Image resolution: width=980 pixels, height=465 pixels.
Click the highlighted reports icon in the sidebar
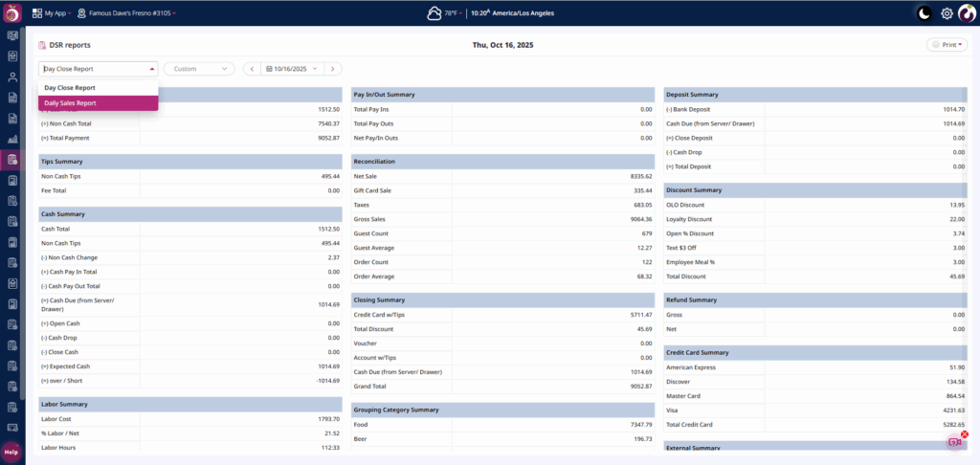(12, 160)
